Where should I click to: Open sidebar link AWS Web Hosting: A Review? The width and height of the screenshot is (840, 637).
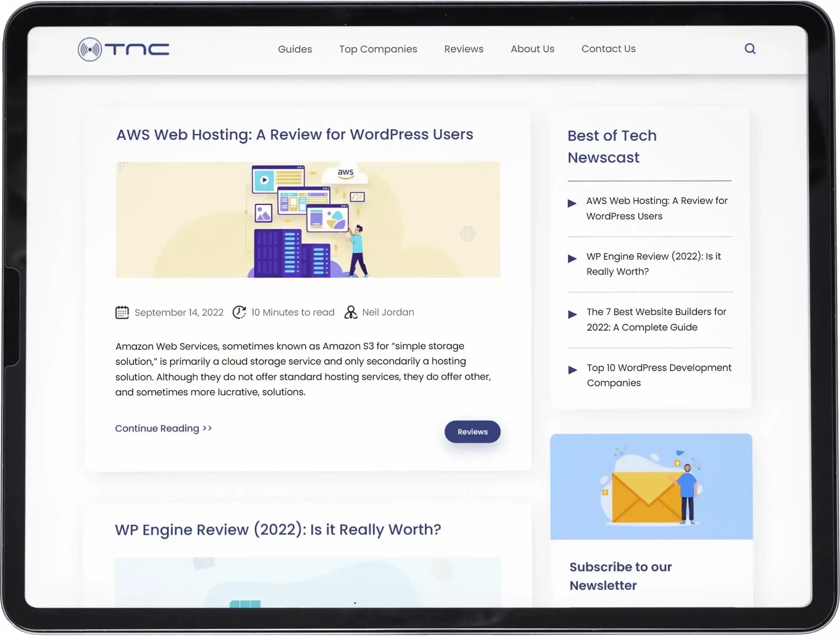(x=657, y=208)
